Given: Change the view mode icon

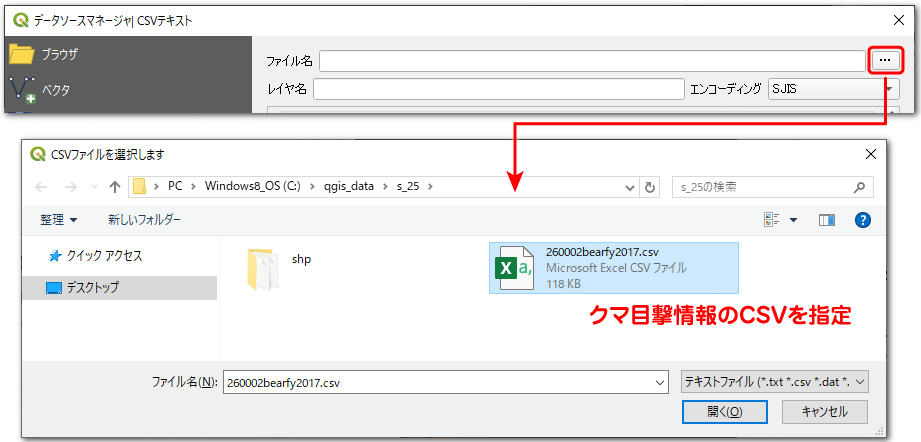Looking at the screenshot, I should pyautogui.click(x=771, y=220).
